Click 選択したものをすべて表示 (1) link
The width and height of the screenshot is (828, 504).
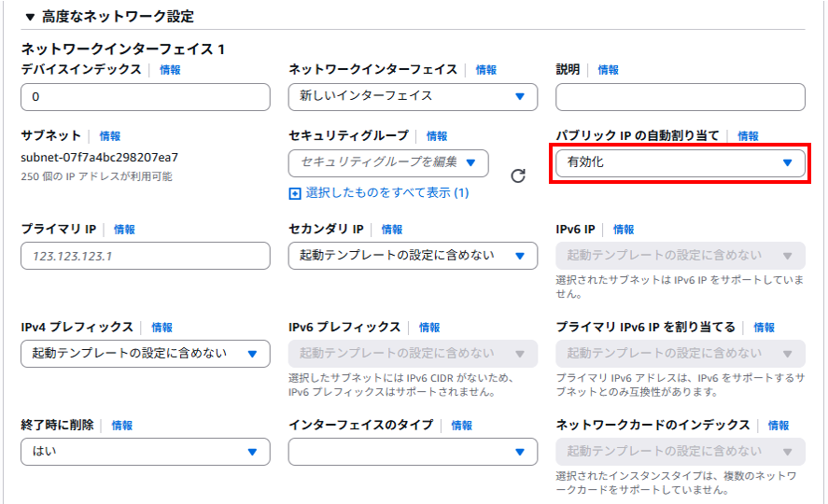pyautogui.click(x=387, y=193)
